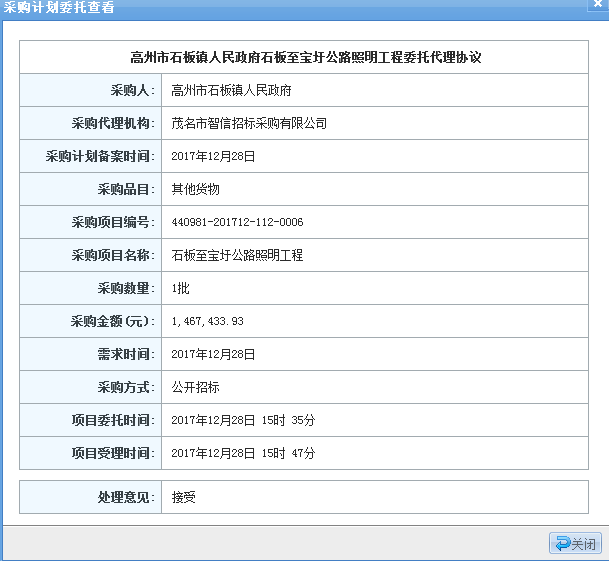Click the 采购人 row label
This screenshot has height=561, width=609.
click(128, 91)
